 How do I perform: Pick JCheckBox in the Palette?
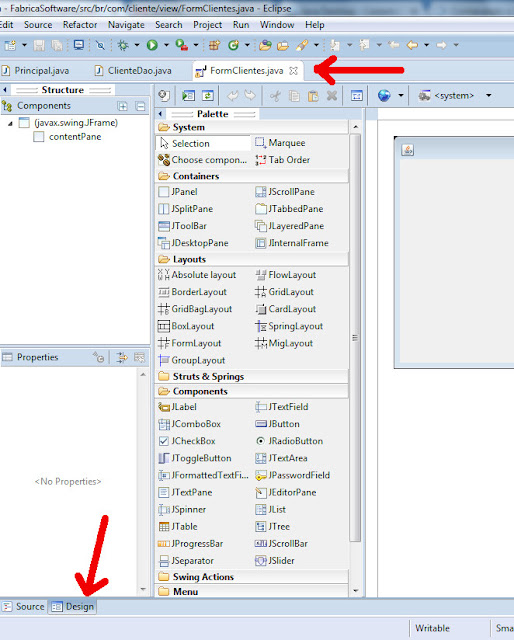187,441
